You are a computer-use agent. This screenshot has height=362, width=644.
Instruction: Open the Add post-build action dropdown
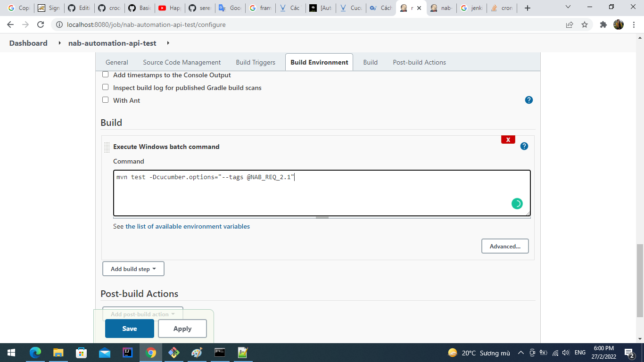[143, 314]
